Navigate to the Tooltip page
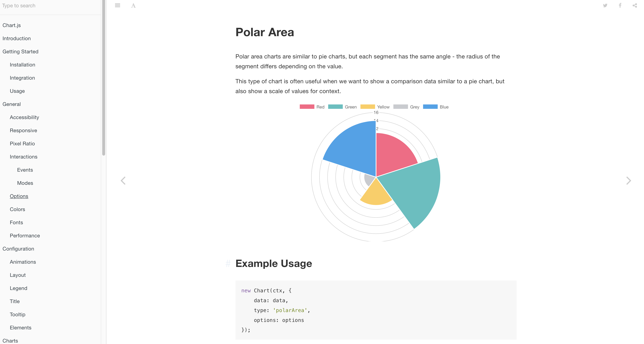 [18, 314]
